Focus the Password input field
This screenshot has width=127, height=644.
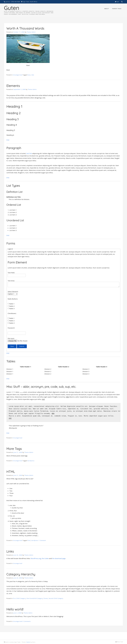click(17, 333)
